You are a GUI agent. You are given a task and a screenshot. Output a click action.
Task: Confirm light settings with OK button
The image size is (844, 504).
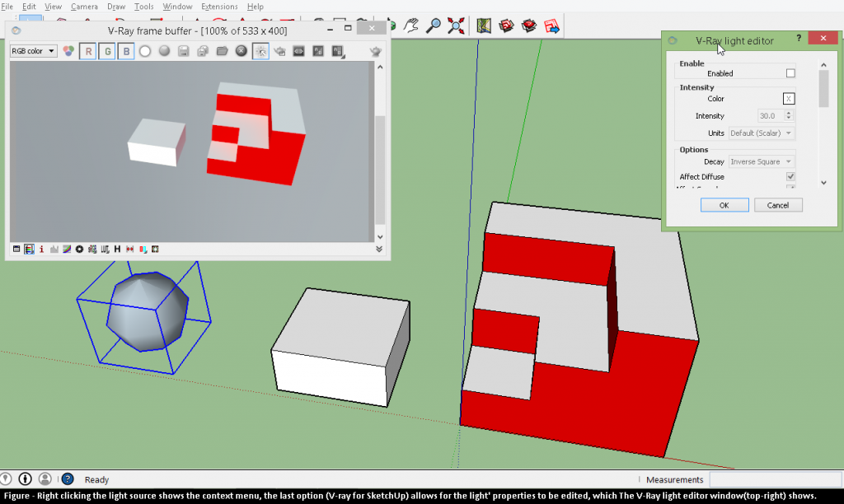724,204
